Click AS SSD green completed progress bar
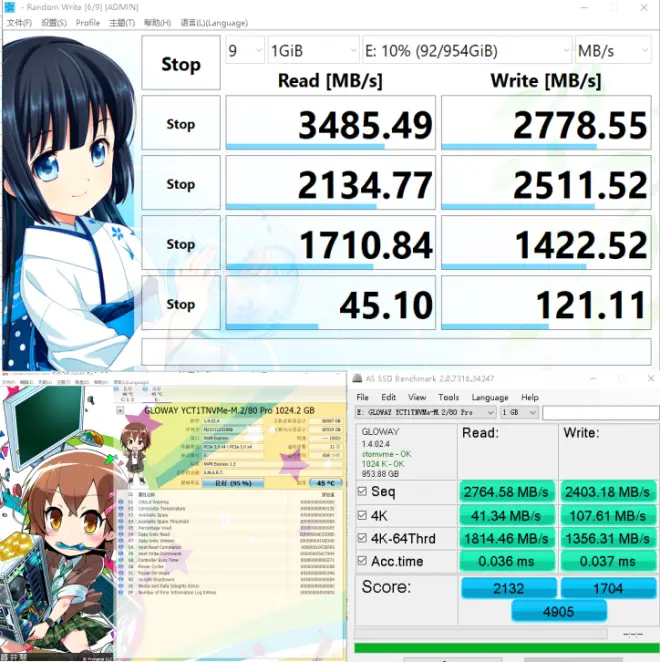Viewport: 660px width, 662px height. tap(507, 648)
